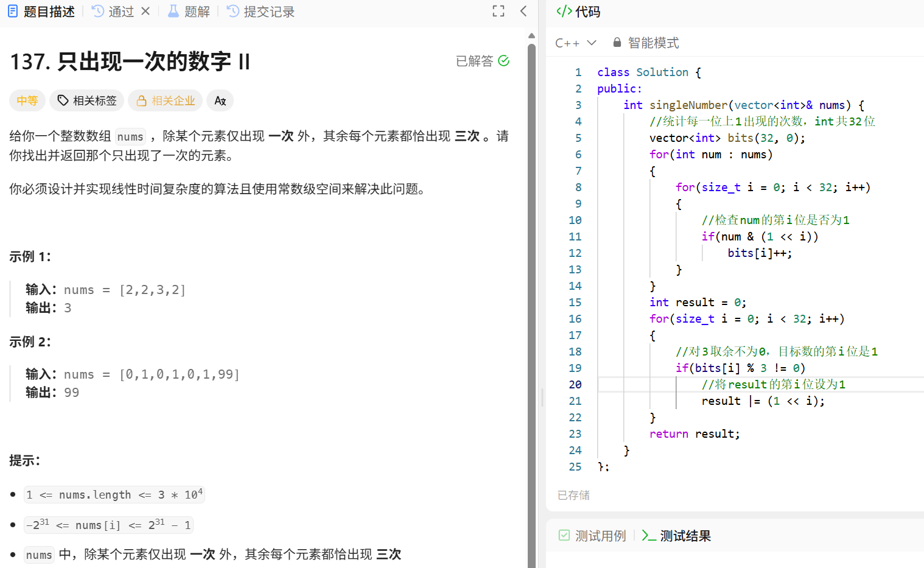Image resolution: width=924 pixels, height=568 pixels.
Task: Click the 测试用例 checklist icon
Action: click(564, 535)
